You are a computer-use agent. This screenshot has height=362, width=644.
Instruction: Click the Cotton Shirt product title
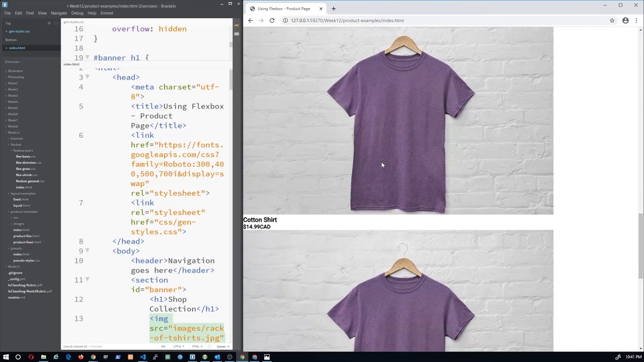260,220
